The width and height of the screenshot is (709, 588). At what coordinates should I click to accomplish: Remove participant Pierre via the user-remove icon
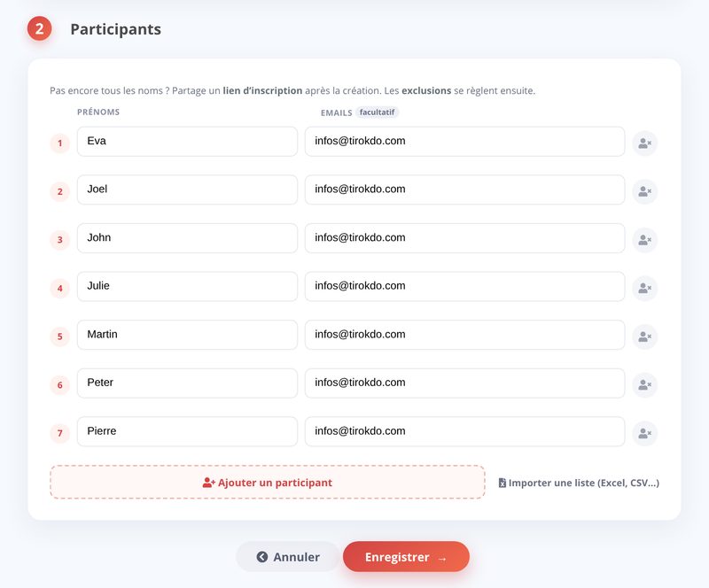pos(644,433)
